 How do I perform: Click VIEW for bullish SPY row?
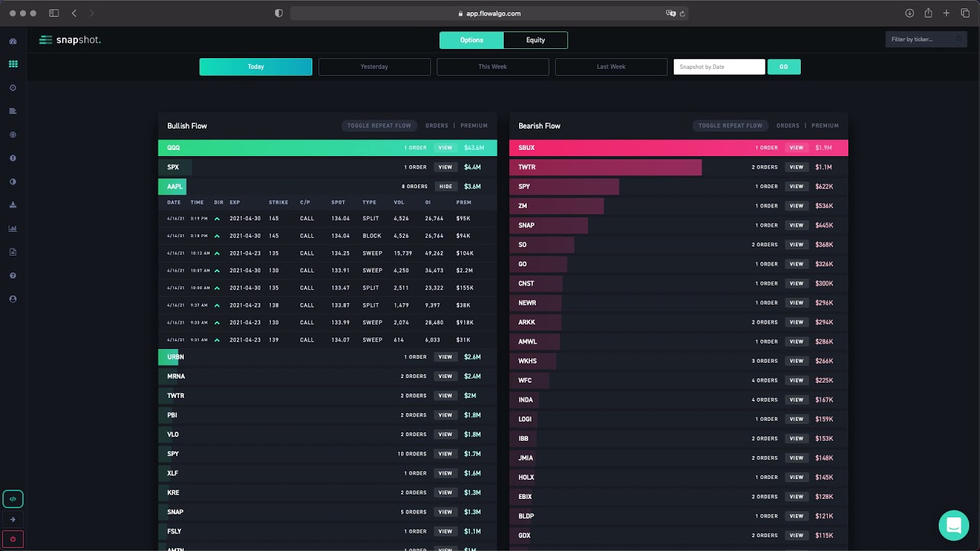pyautogui.click(x=446, y=454)
